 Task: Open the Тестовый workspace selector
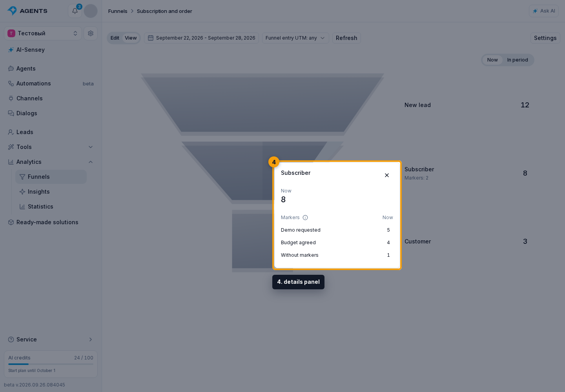click(x=43, y=33)
